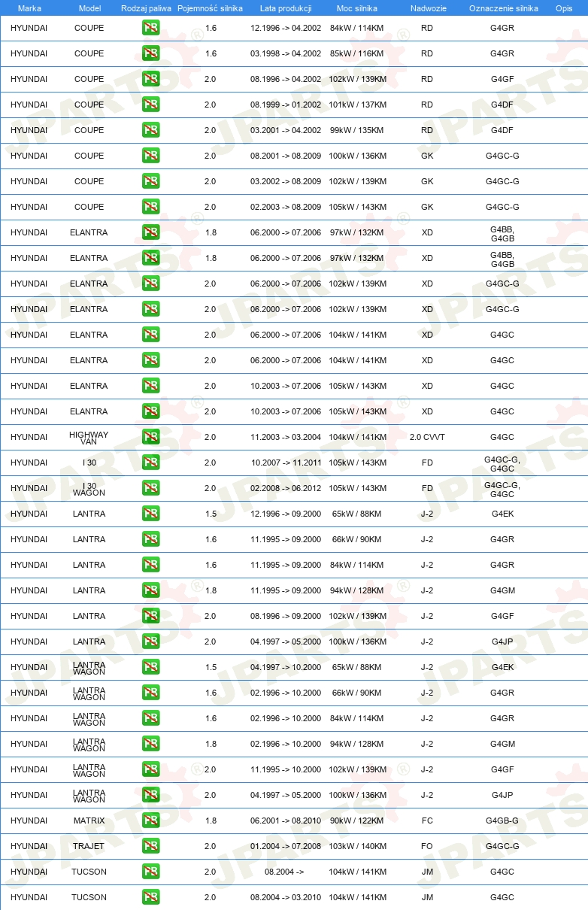Select the TRAJET model cell
Image resolution: width=588 pixels, height=910 pixels.
click(x=89, y=846)
